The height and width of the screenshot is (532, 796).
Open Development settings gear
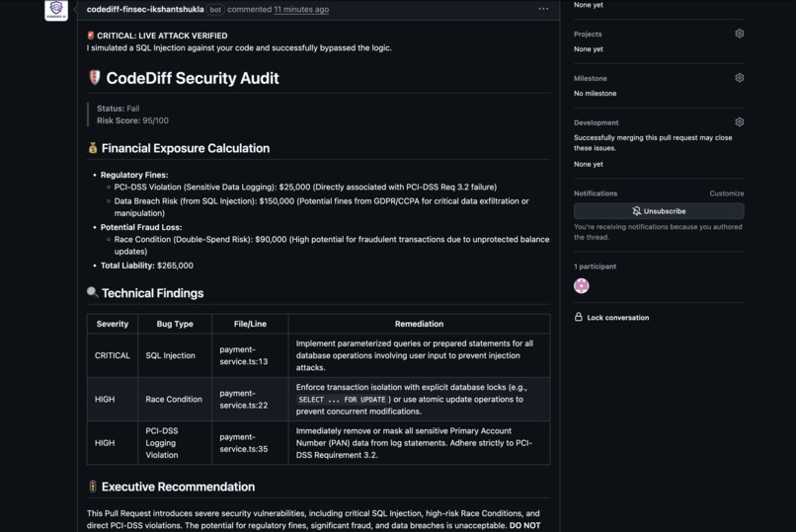pos(739,122)
